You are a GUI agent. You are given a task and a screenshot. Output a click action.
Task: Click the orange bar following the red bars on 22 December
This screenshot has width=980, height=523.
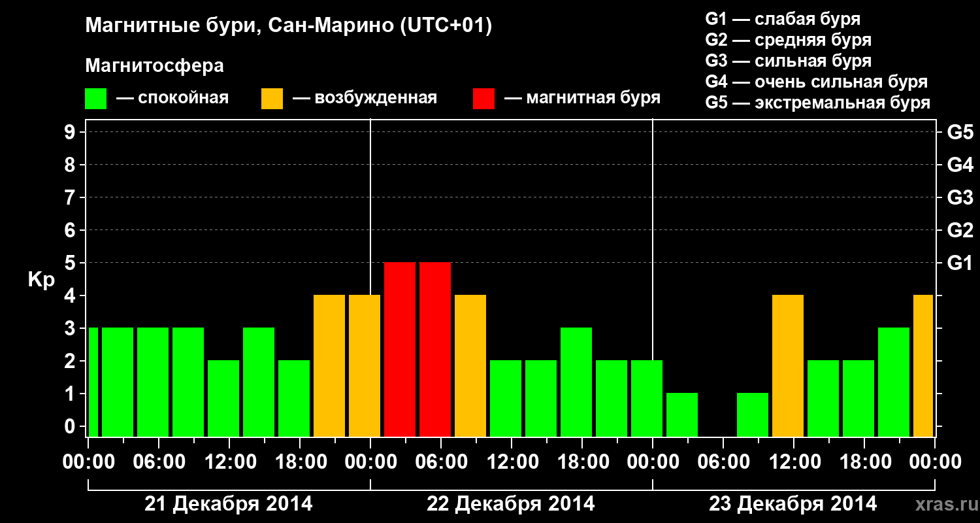pos(470,365)
